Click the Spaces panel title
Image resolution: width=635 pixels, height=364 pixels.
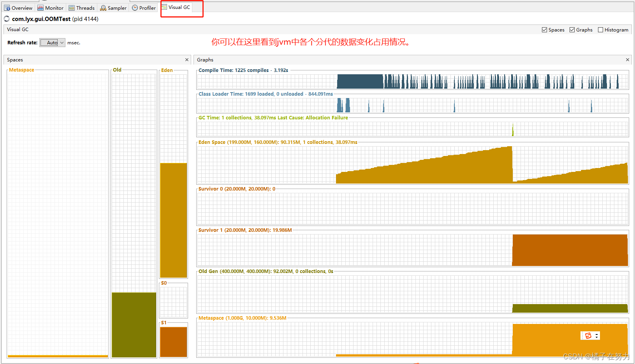pyautogui.click(x=15, y=60)
